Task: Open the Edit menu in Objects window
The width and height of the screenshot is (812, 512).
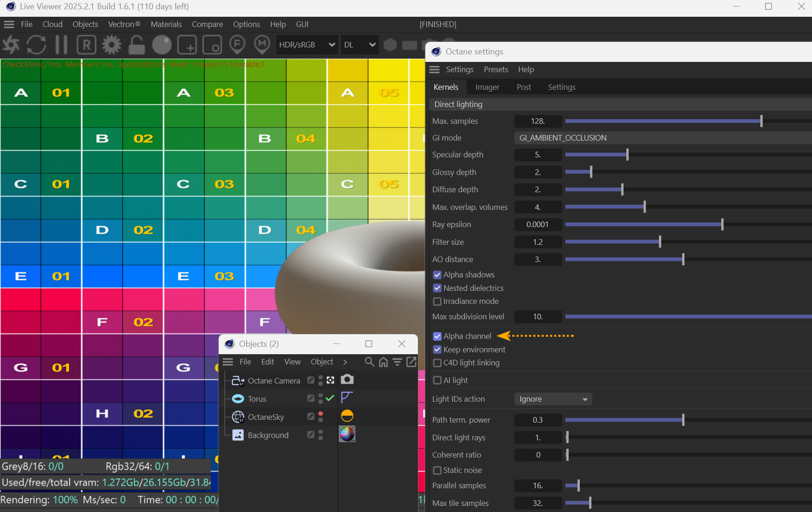Action: click(x=268, y=362)
